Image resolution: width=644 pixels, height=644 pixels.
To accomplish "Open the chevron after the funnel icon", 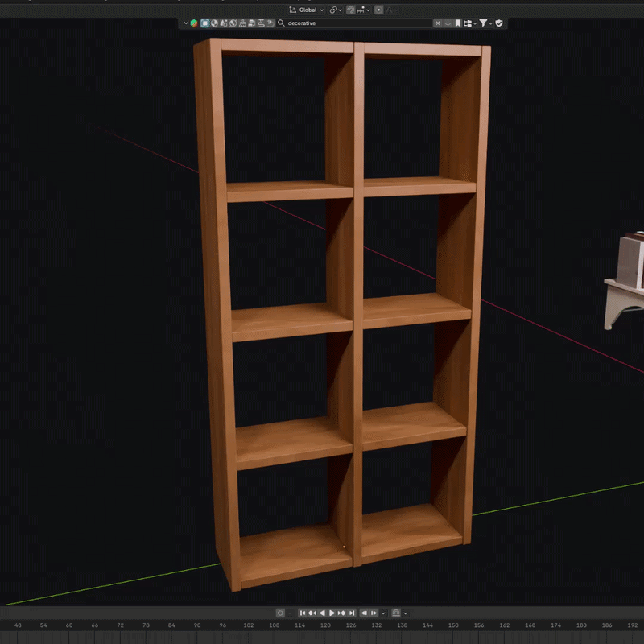I will 491,23.
